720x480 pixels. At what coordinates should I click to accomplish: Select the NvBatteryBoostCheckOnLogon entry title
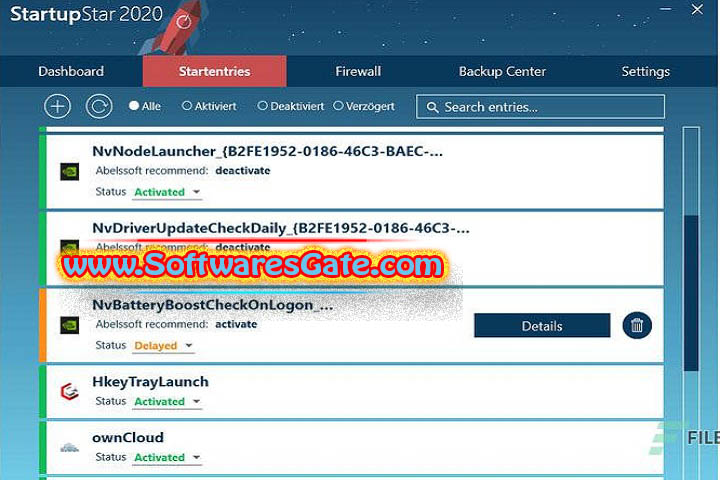pyautogui.click(x=213, y=305)
